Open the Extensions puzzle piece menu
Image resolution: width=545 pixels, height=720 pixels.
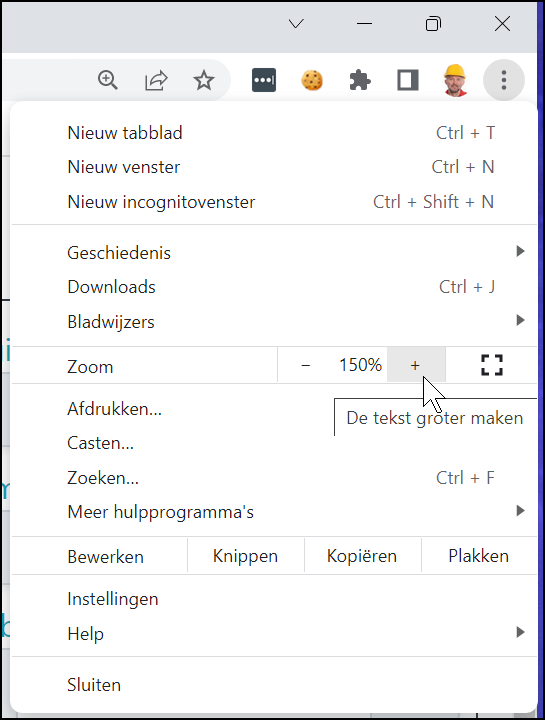pyautogui.click(x=360, y=80)
